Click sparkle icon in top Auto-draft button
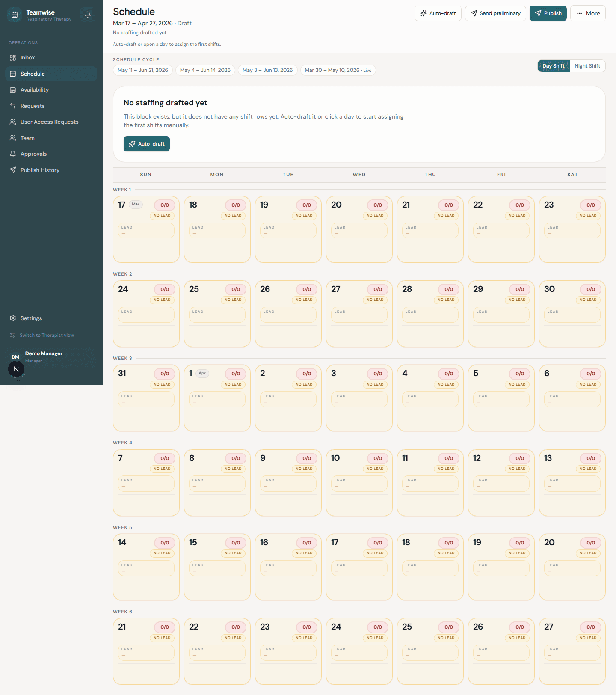 423,13
